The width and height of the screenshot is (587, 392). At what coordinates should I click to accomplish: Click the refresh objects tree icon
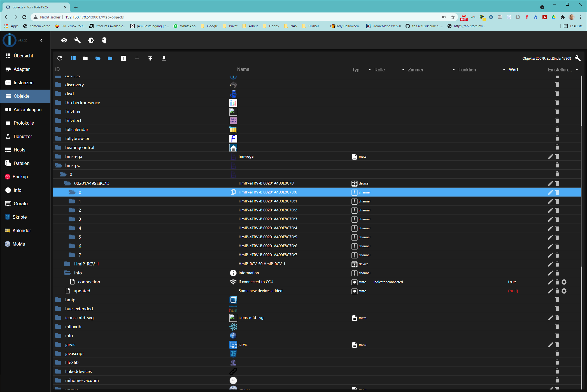click(60, 58)
